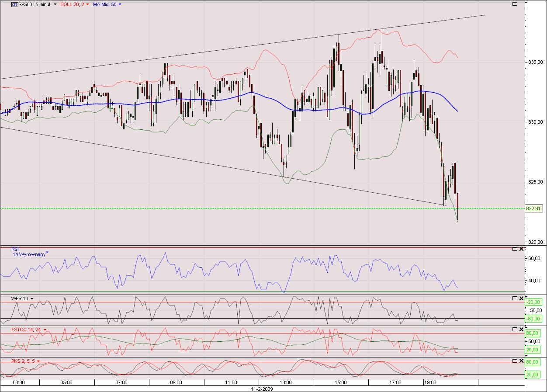Click the 13:00 time axis label

point(286,382)
